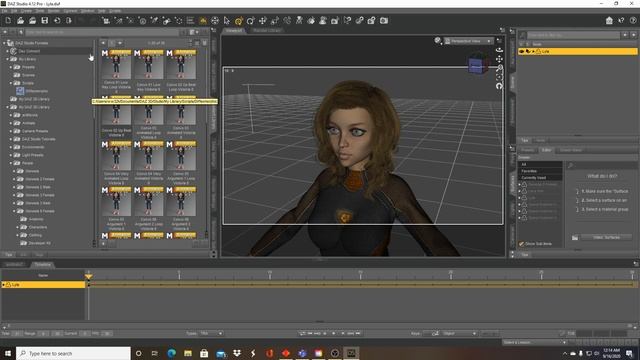Screen dimensions: 640x360
Task: Expand the Lyla node in Scene pane
Action: pyautogui.click(x=533, y=51)
